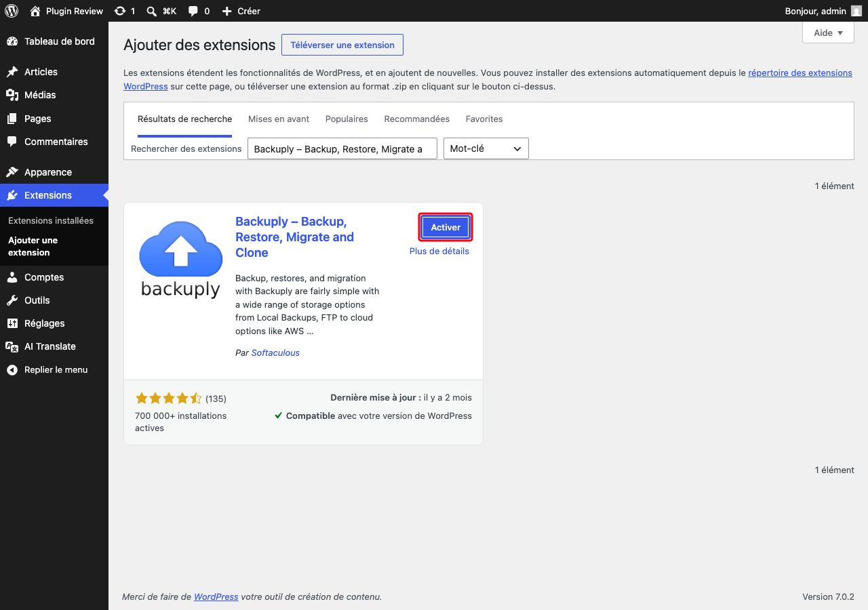Click the Compatible avec votre version text

(x=373, y=415)
